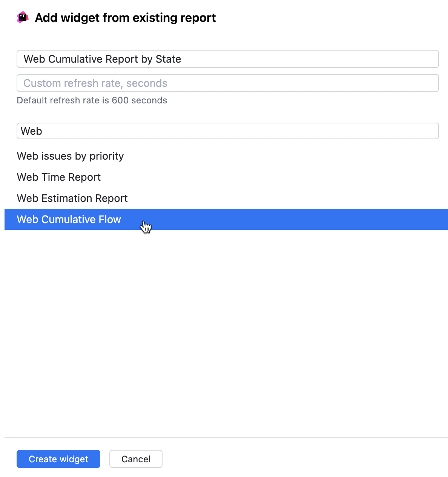
Task: Select Web issues by priority report
Action: click(x=70, y=156)
